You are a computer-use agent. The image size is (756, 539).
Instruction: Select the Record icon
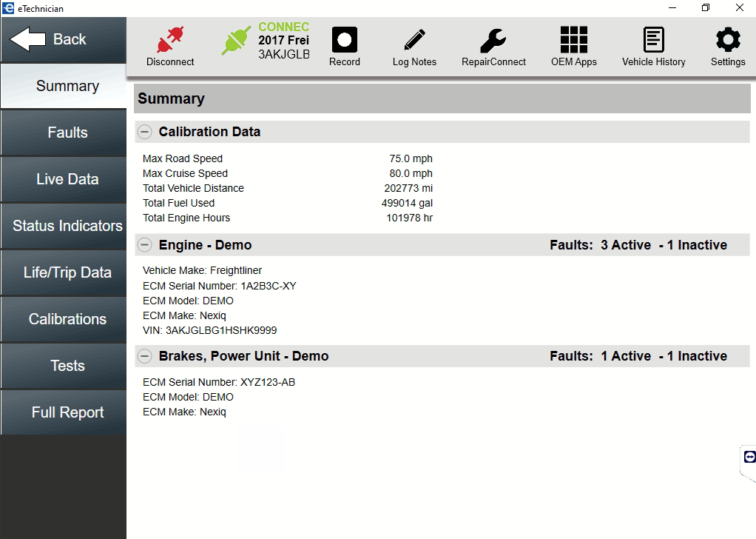[x=344, y=44]
